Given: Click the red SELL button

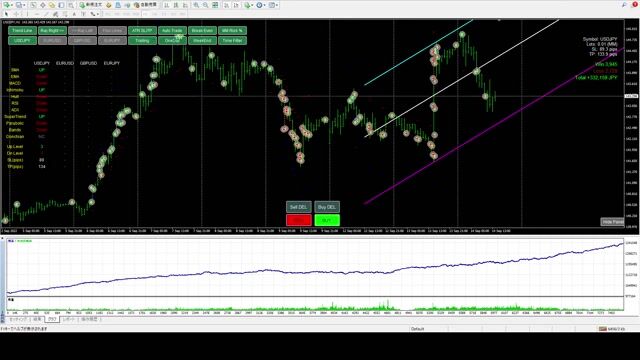Looking at the screenshot, I should point(298,220).
